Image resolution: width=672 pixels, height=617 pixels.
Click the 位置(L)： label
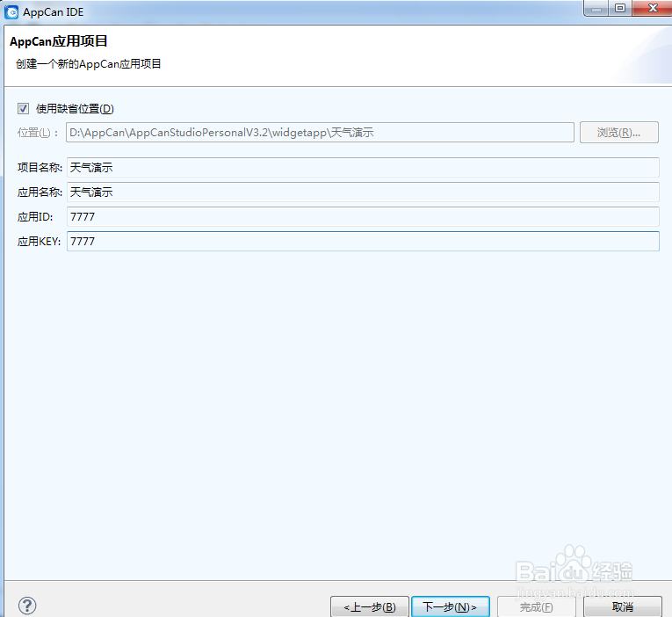pos(37,133)
